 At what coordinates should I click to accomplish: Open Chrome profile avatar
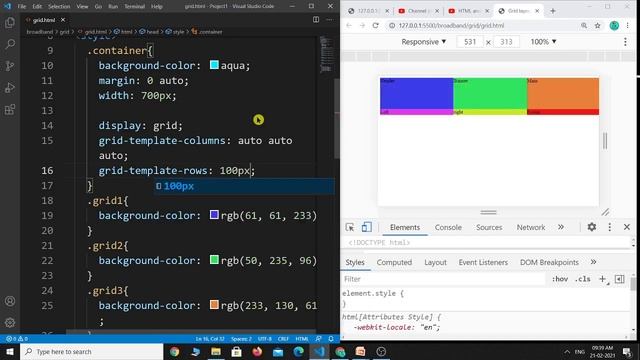click(x=614, y=25)
